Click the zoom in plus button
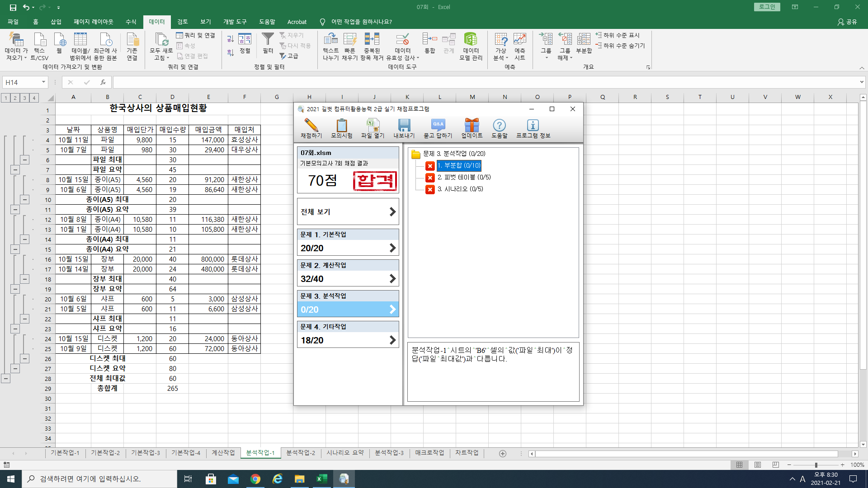This screenshot has height=488, width=868. [x=842, y=465]
